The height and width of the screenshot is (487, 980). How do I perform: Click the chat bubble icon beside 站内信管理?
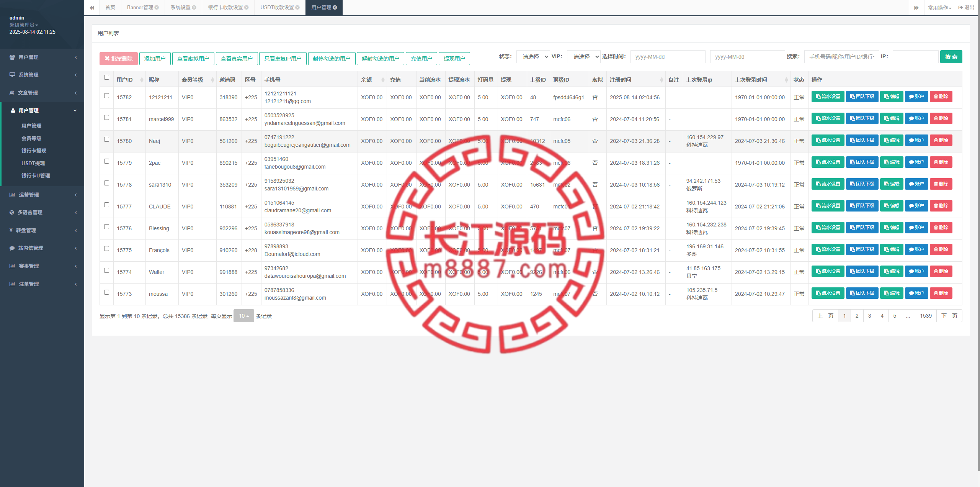(x=12, y=248)
